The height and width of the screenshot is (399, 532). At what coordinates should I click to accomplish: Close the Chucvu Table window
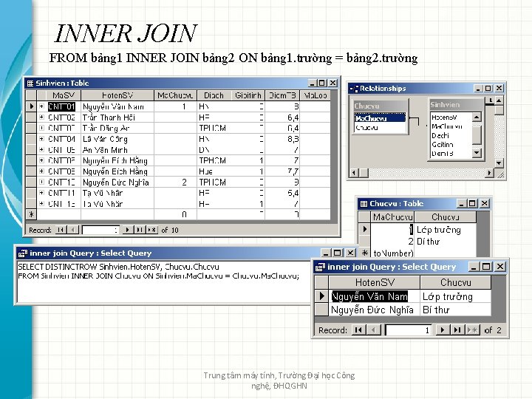[x=485, y=204]
